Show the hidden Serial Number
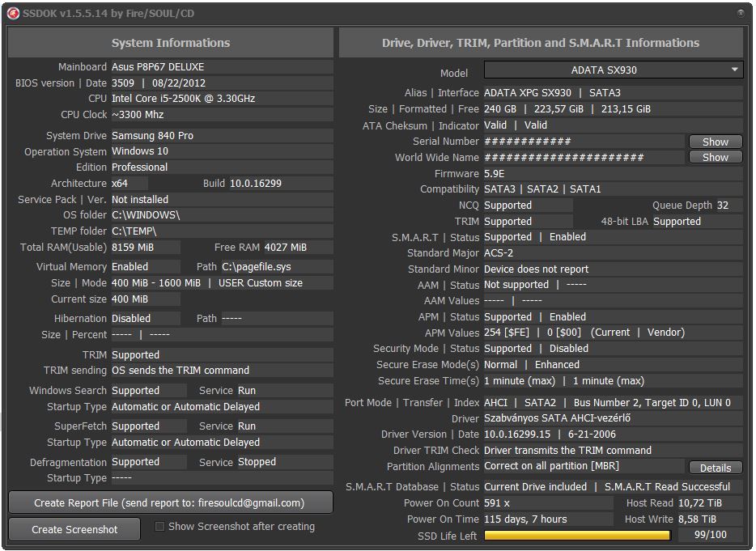 pos(715,142)
